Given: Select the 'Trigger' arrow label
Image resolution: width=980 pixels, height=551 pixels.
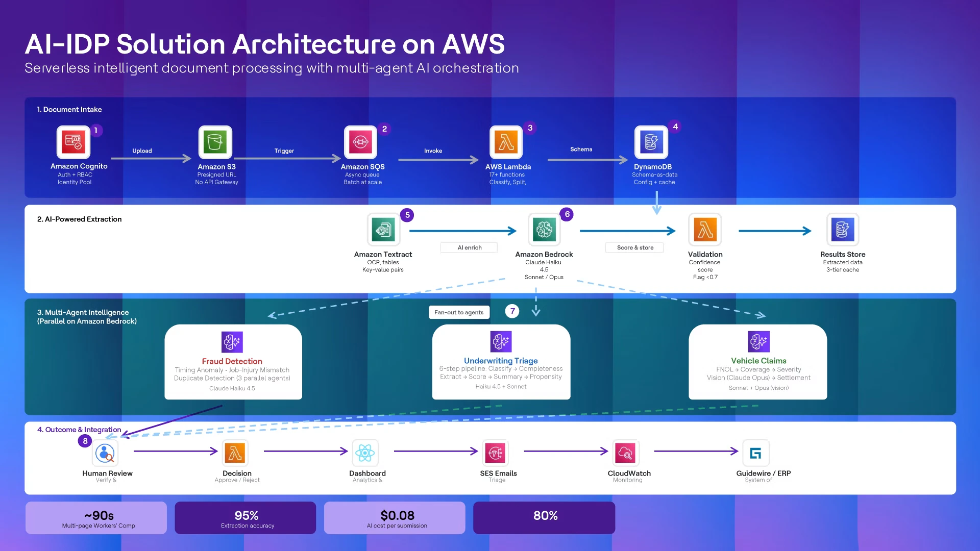Looking at the screenshot, I should (x=284, y=151).
